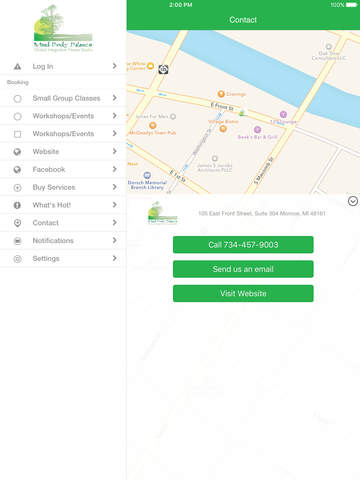
Task: Open the Settings row chevron arrow
Action: click(x=115, y=258)
